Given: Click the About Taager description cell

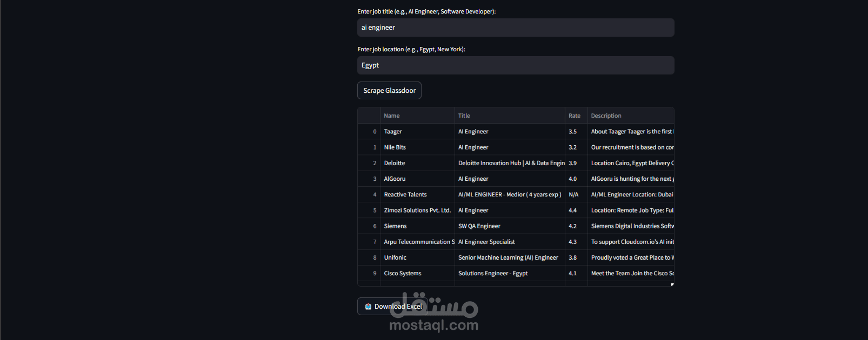Looking at the screenshot, I should point(631,132).
